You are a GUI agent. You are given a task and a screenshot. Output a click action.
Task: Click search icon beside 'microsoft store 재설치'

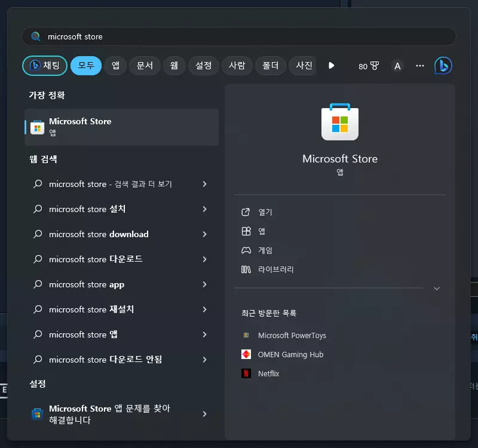coord(38,309)
